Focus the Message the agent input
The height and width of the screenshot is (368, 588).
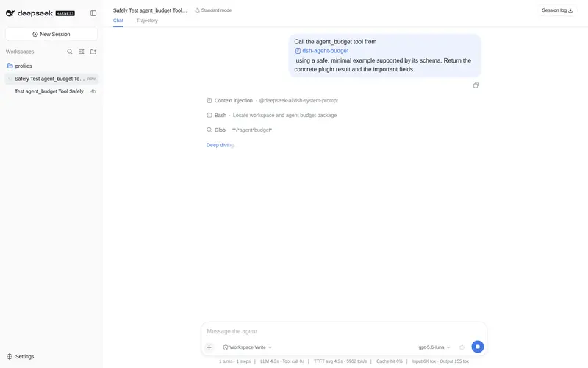click(344, 332)
